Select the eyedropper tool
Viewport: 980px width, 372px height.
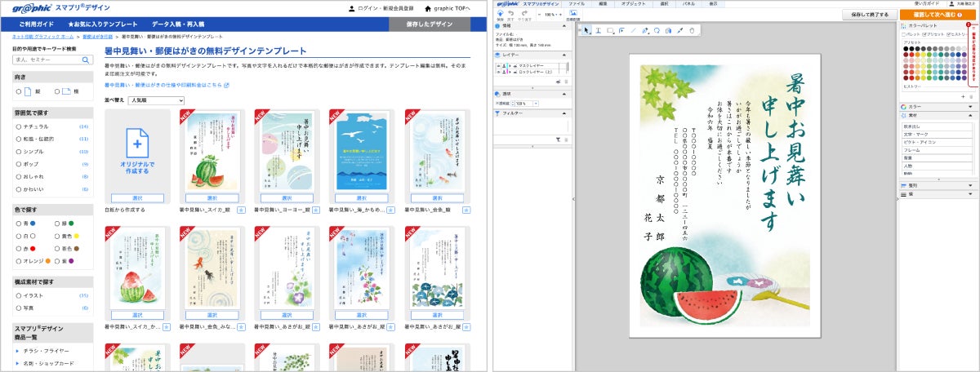pyautogui.click(x=679, y=30)
